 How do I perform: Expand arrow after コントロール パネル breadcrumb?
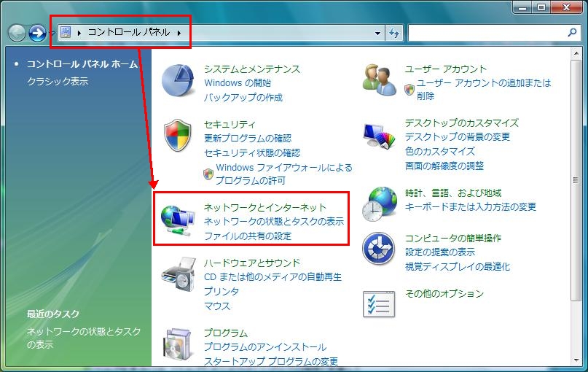point(179,33)
